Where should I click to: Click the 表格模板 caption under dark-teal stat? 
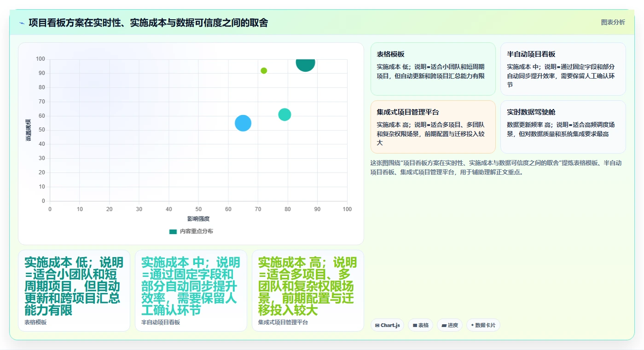[x=35, y=322]
